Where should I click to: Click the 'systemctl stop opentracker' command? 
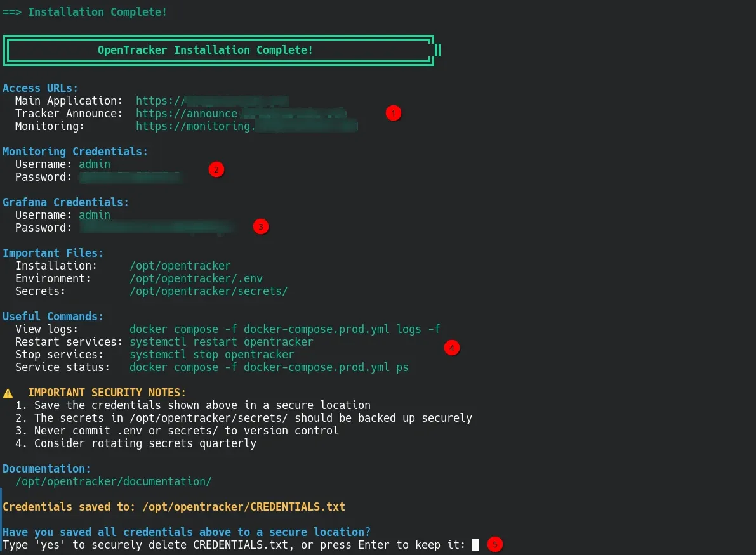tap(211, 355)
